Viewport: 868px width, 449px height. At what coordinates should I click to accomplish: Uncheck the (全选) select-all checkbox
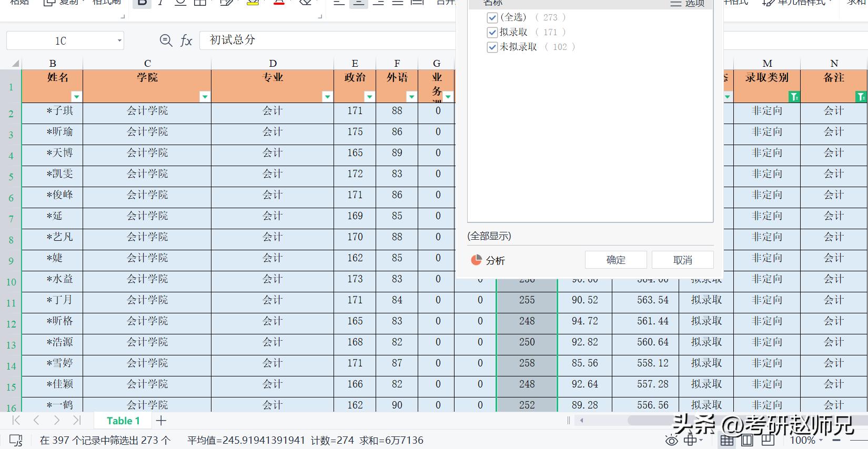[x=492, y=17]
